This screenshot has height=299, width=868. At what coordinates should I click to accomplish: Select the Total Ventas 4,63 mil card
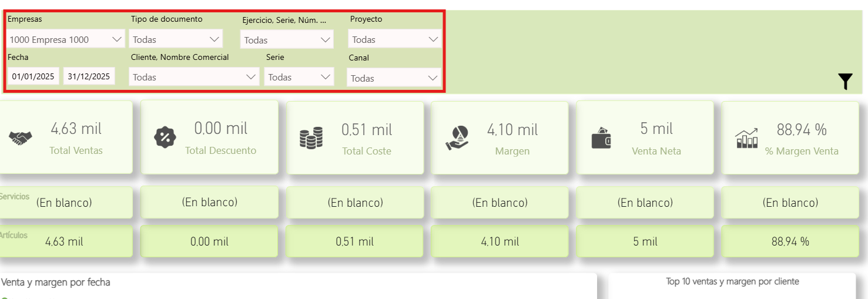click(66, 137)
